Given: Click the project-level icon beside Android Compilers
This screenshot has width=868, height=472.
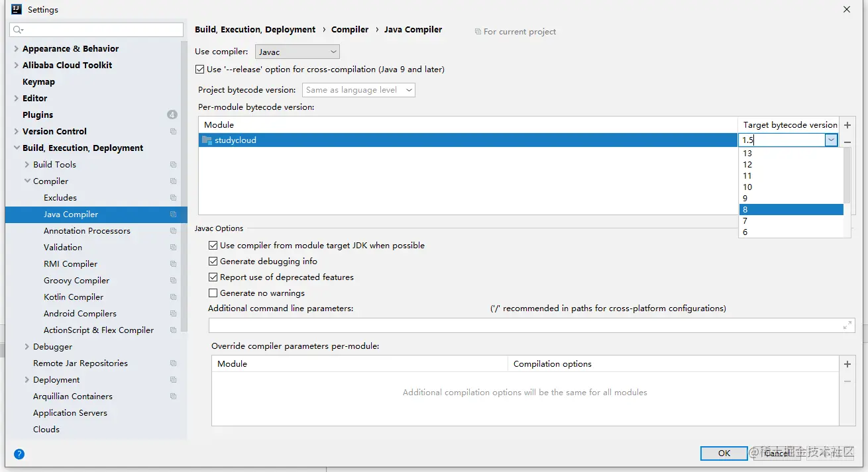Looking at the screenshot, I should click(x=173, y=314).
